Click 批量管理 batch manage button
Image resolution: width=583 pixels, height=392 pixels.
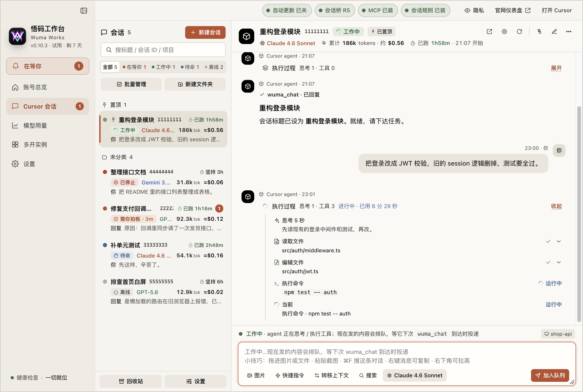pos(131,84)
